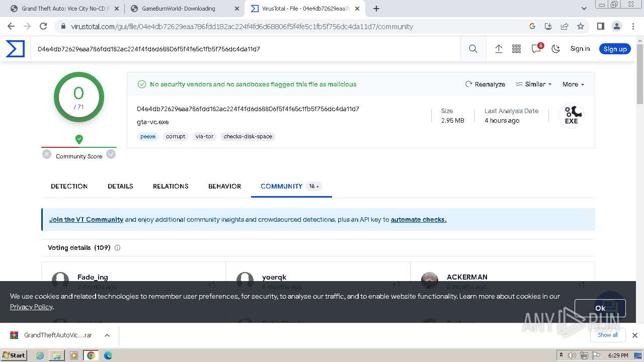Open the Chrome three-dot menu
644x362 pixels.
632,26
